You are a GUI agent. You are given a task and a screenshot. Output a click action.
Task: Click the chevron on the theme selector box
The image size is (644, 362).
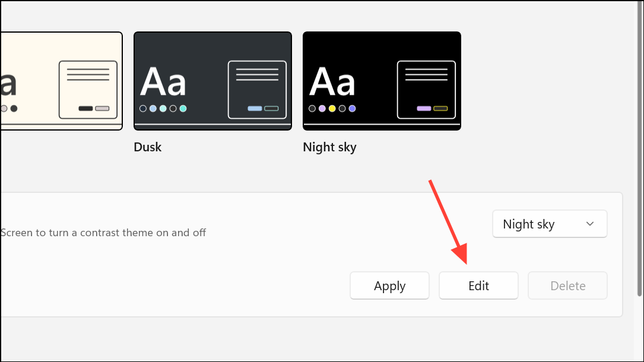tap(590, 224)
